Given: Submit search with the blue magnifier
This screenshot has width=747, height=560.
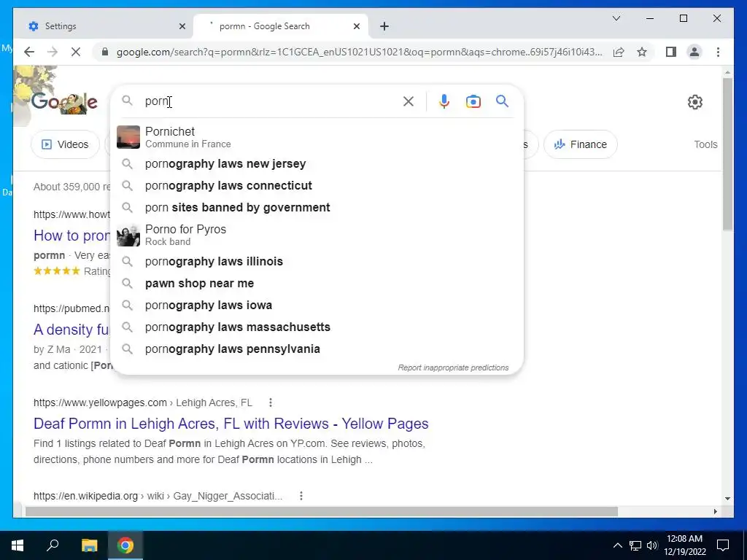Looking at the screenshot, I should 502,101.
